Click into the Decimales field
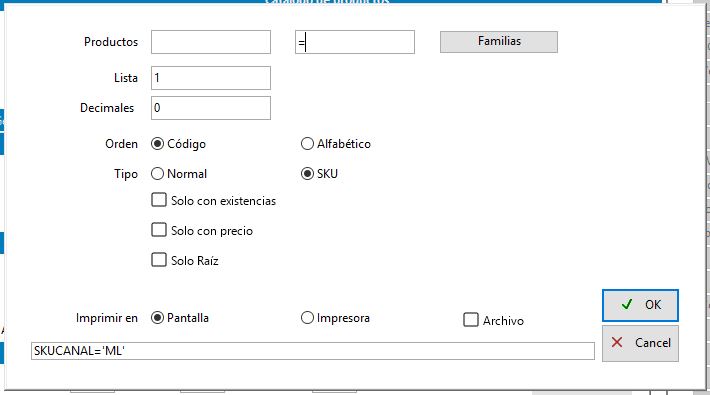Viewport: 710px width, 395px height. coord(211,108)
